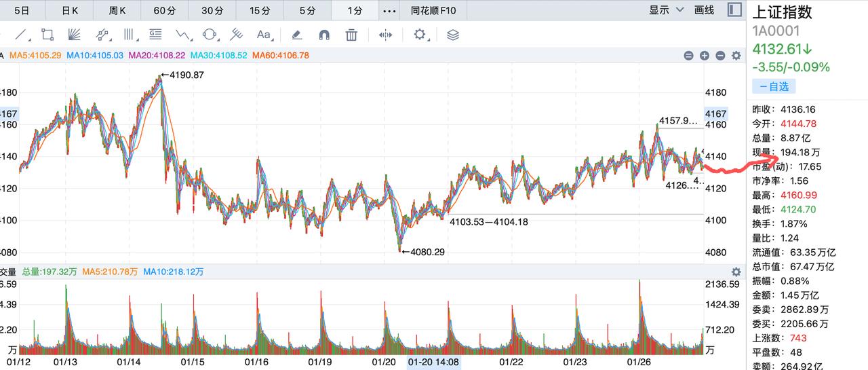
Task: Click the volume MA5:210.78万 label
Action: click(110, 272)
